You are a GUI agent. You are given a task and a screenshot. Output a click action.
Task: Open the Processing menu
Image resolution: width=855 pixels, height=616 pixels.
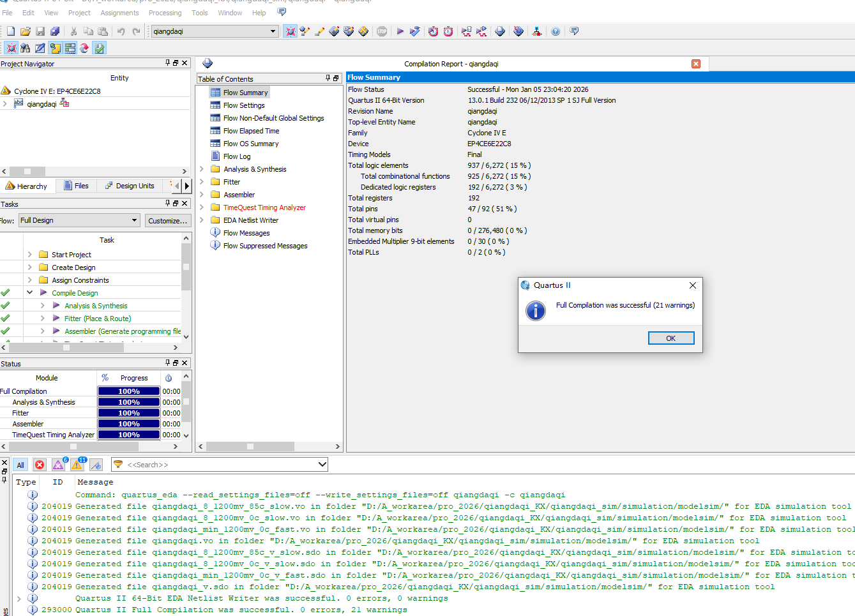[165, 13]
